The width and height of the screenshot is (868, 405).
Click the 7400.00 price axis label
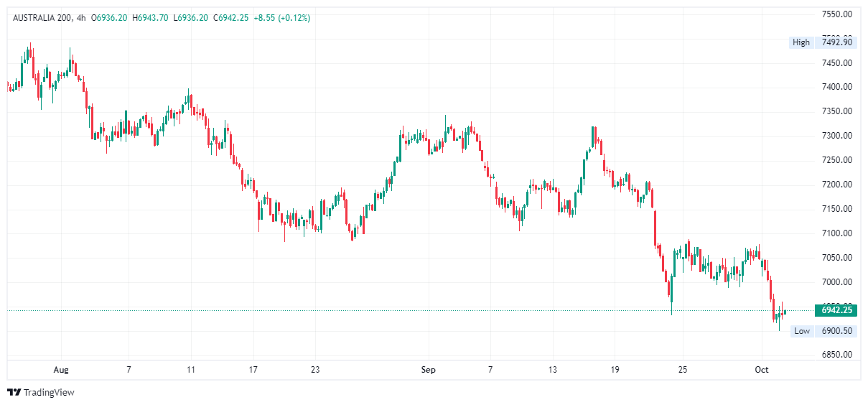tap(836, 87)
